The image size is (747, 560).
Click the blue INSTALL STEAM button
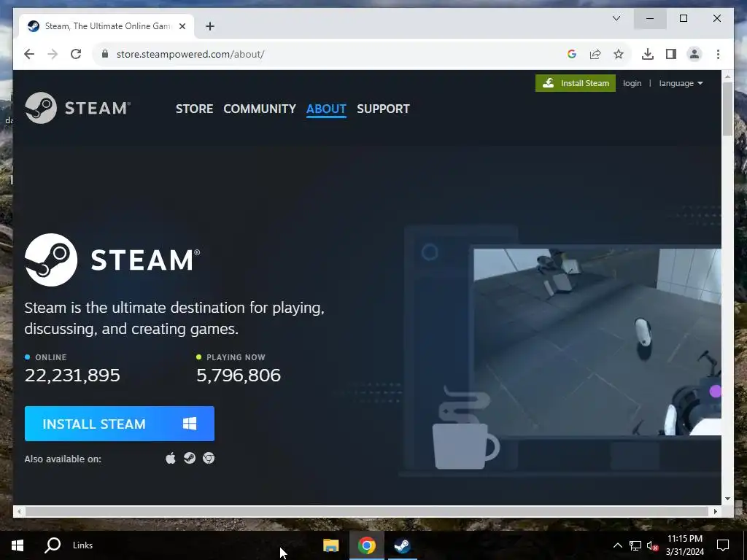tap(120, 424)
